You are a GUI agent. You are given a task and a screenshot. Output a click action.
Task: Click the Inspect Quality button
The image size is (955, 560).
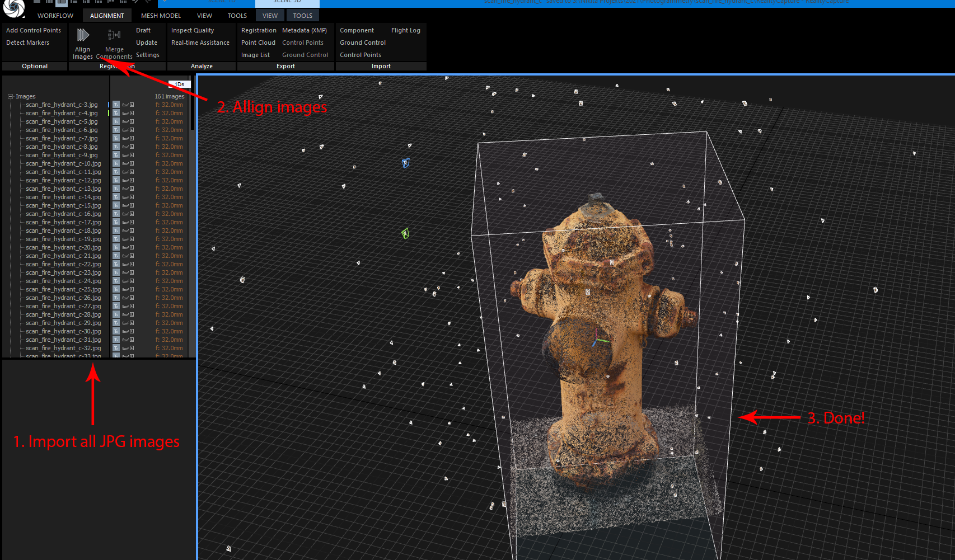point(193,30)
